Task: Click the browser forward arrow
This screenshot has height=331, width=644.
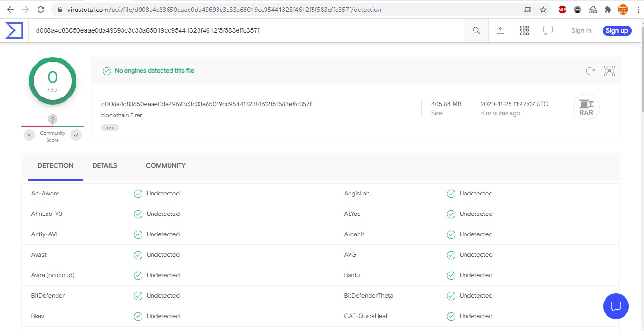Action: point(26,10)
